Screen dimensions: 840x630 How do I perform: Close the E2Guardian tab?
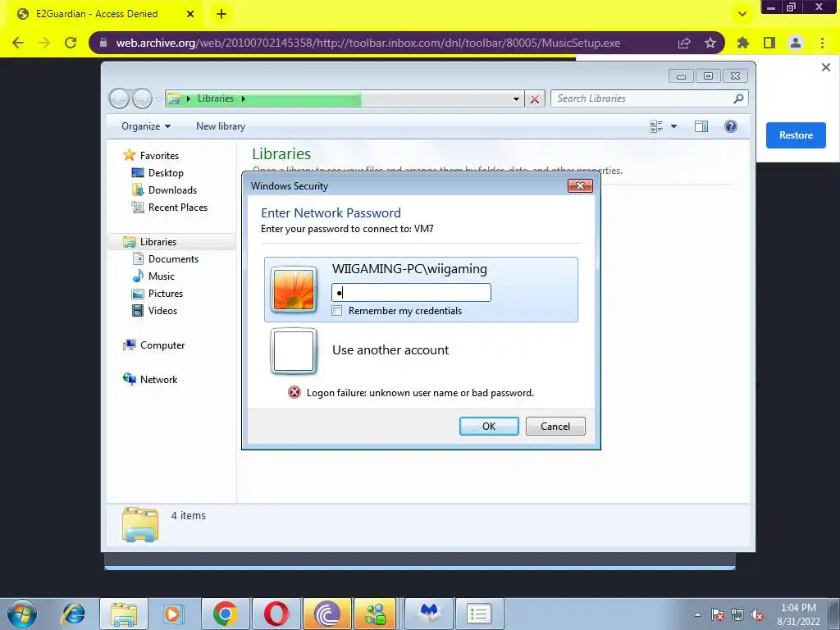190,14
